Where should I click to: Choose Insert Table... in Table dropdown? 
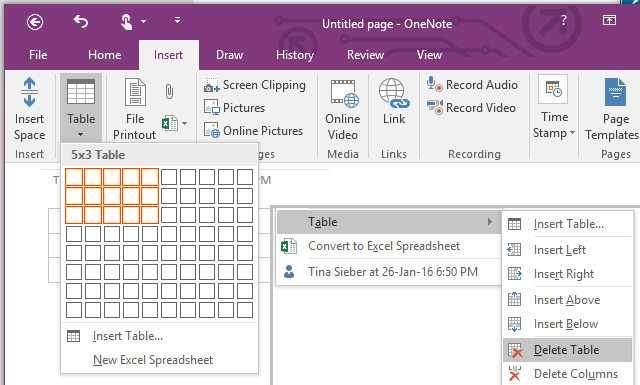point(159,336)
